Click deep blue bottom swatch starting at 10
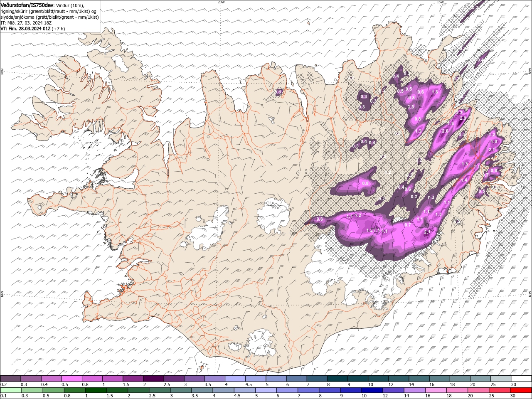 tap(372, 390)
